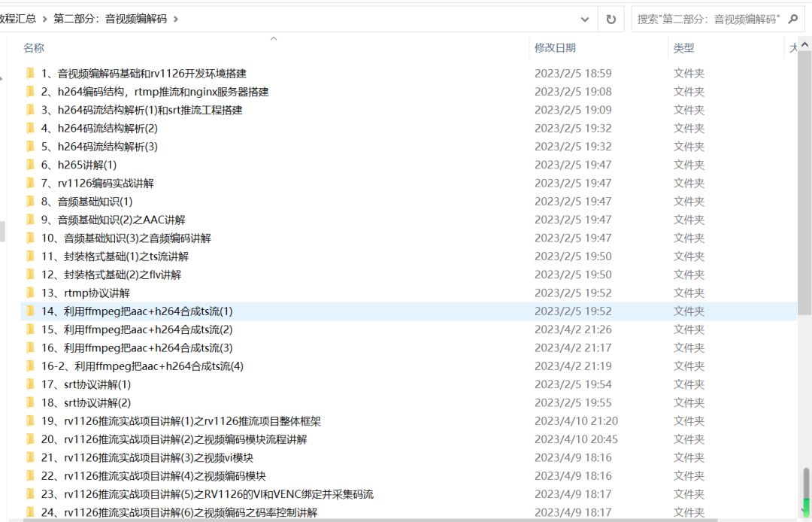Select 23、rv1126推流实战项目讲解(5)之RV1126的VI和VENC绑定并采集码流 name
Image resolution: width=812 pixels, height=522 pixels.
point(208,494)
